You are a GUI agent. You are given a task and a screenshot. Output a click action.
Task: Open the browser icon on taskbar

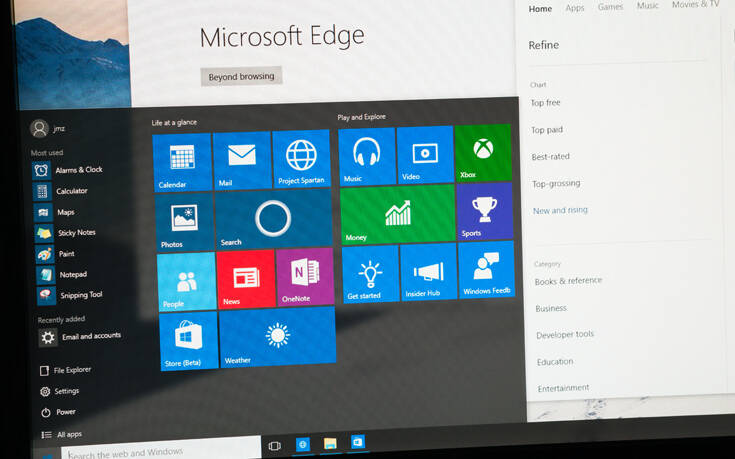pos(303,444)
